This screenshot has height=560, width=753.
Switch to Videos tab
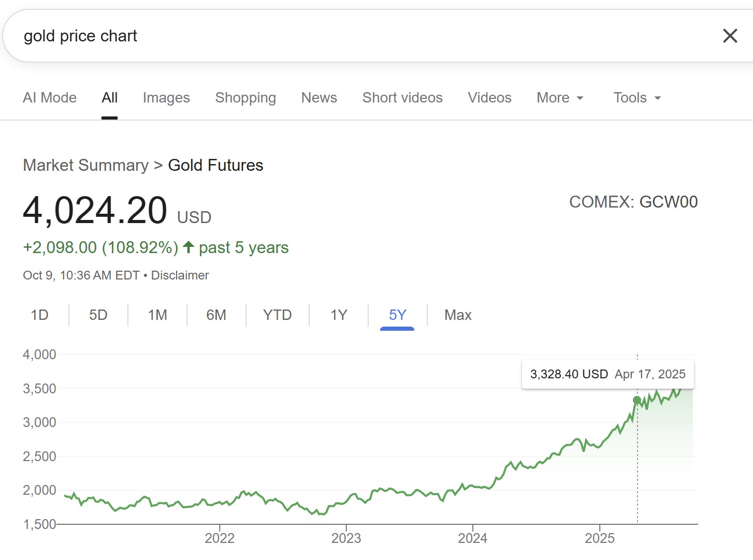489,98
